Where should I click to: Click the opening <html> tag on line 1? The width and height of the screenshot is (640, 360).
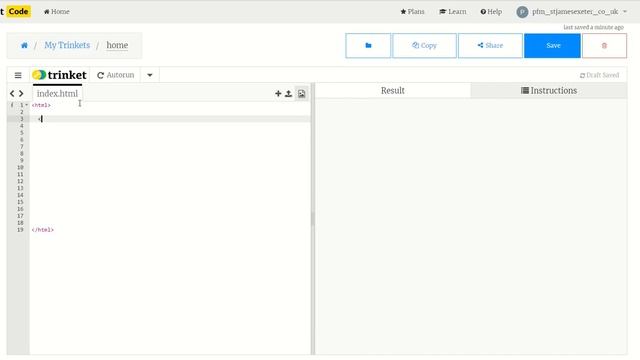point(41,105)
